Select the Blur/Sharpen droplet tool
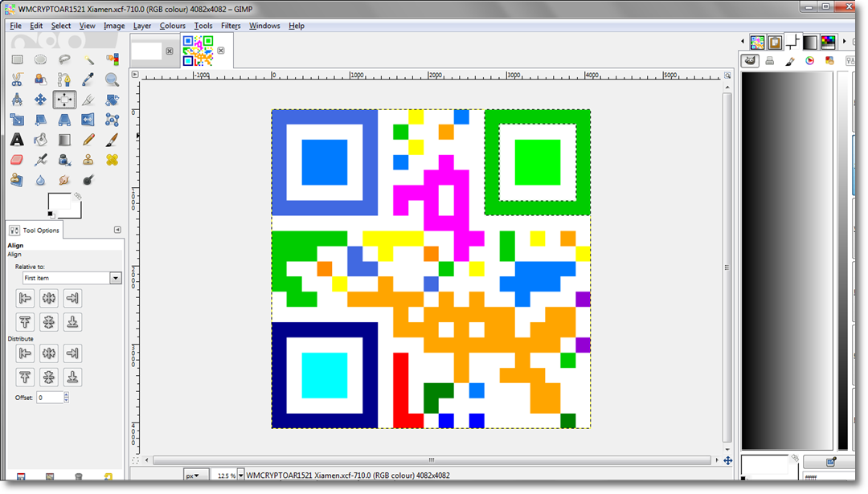 (x=40, y=180)
